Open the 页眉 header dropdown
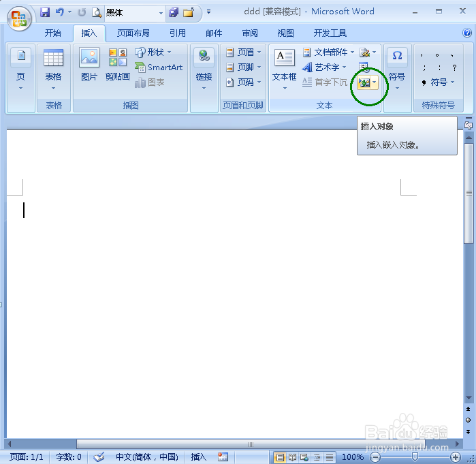 click(x=244, y=52)
